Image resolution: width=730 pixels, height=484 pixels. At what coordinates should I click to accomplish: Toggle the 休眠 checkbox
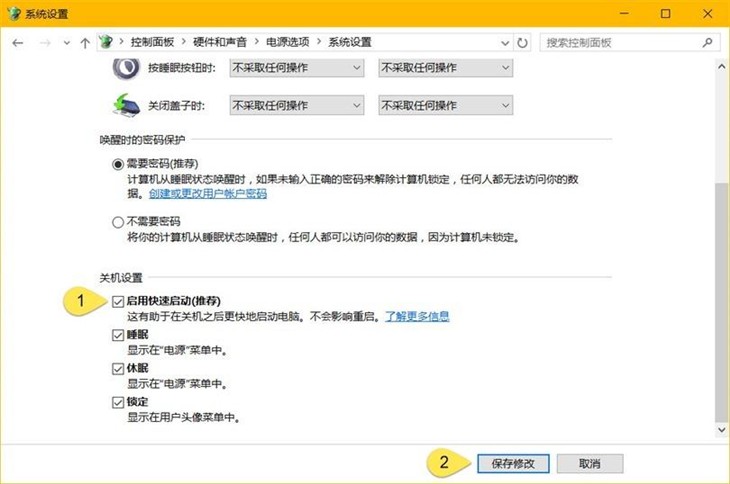118,369
